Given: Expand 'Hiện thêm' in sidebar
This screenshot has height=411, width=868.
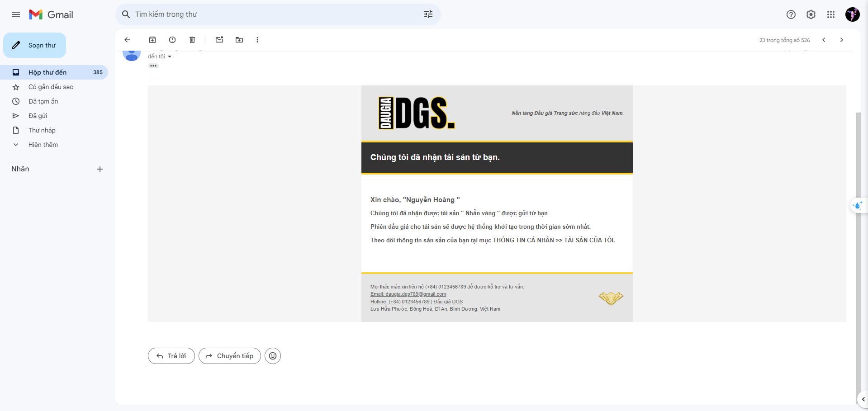Looking at the screenshot, I should 43,145.
